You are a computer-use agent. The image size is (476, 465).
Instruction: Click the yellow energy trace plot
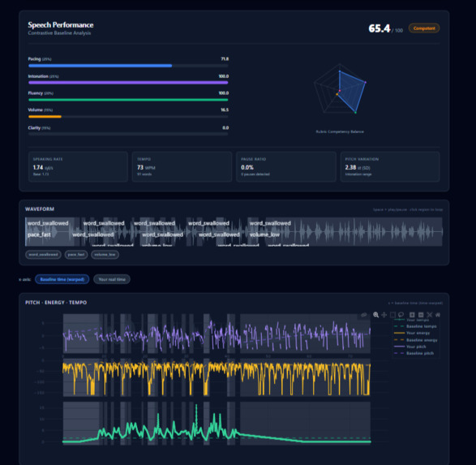217,378
